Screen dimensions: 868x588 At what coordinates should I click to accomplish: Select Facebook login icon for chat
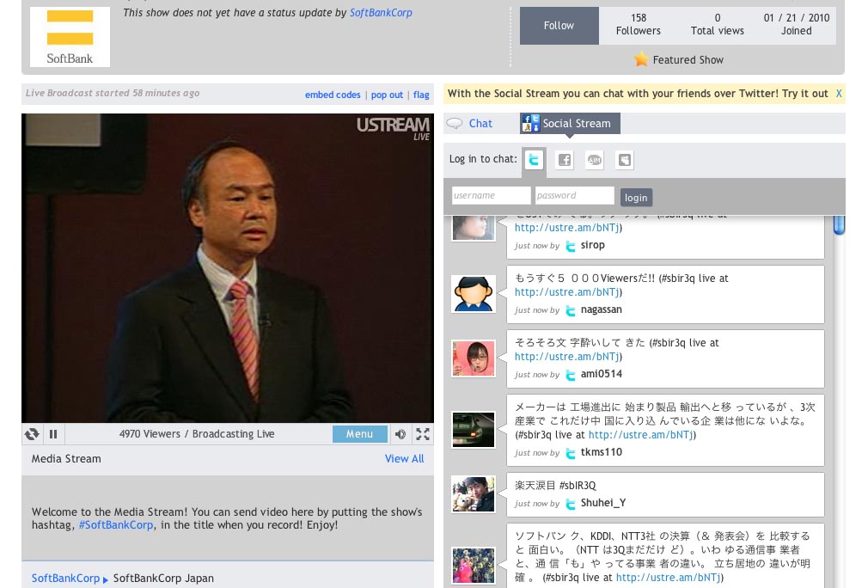[564, 161]
